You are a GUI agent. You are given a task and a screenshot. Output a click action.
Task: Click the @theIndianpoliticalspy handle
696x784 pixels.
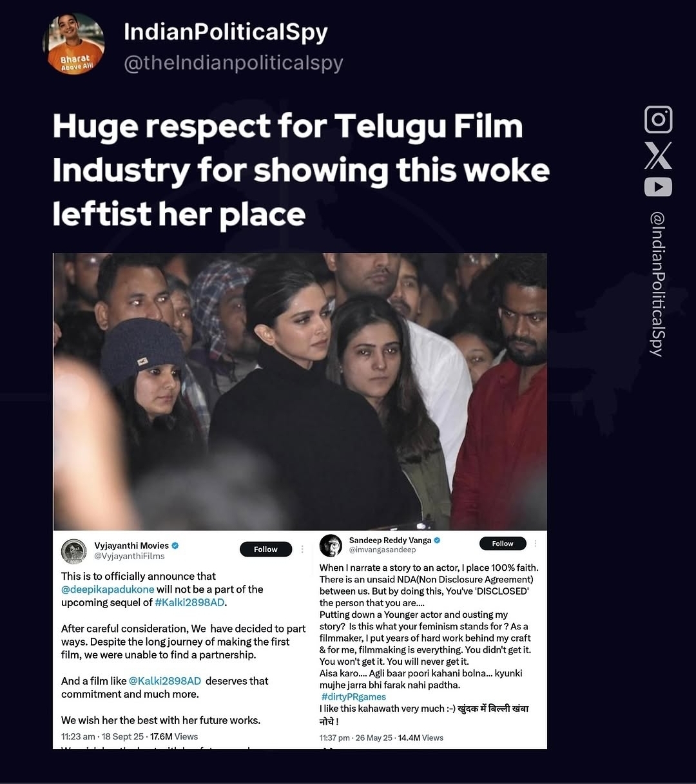point(233,63)
